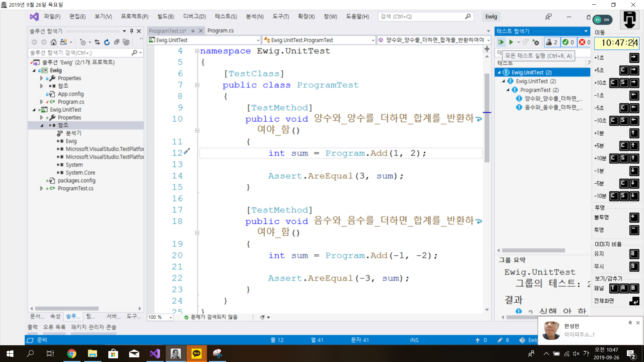Collapse the ProgramTest (2) node in Test Explorer
The height and width of the screenshot is (362, 644).
(508, 90)
